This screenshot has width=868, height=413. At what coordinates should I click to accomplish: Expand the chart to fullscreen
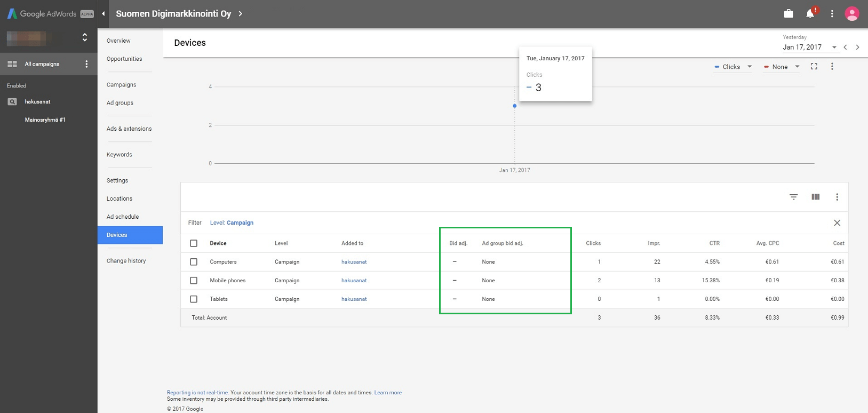pos(814,66)
